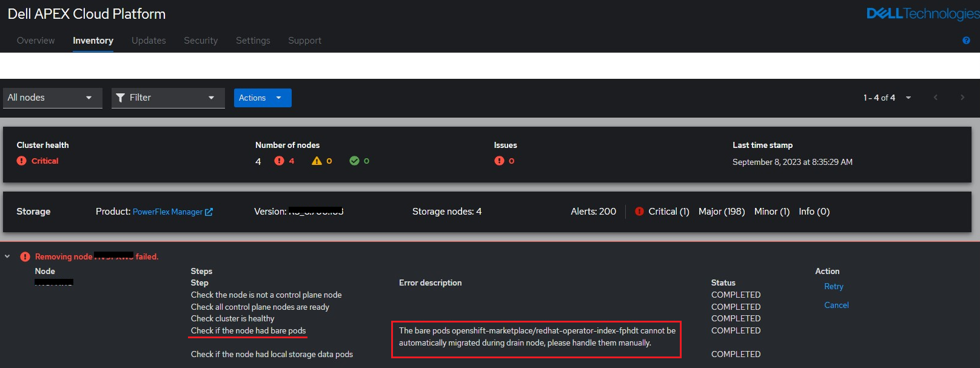The image size is (980, 368).
Task: Click the last time stamp date value
Action: tap(793, 162)
